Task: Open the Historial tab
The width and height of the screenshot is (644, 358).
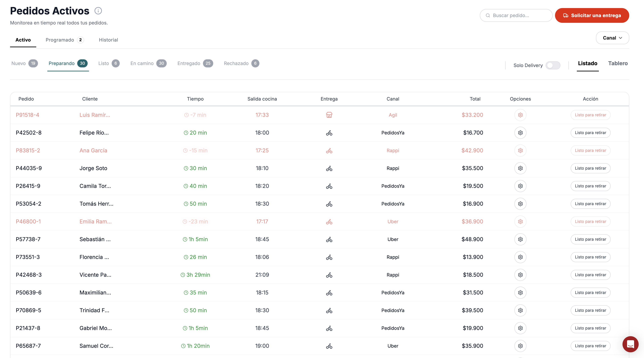Action: (x=108, y=40)
